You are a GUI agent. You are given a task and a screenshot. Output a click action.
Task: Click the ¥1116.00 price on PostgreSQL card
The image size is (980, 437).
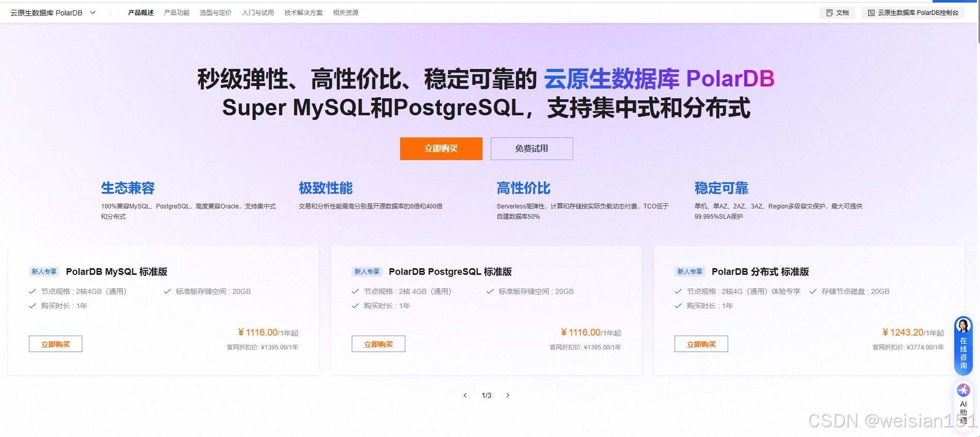(581, 333)
